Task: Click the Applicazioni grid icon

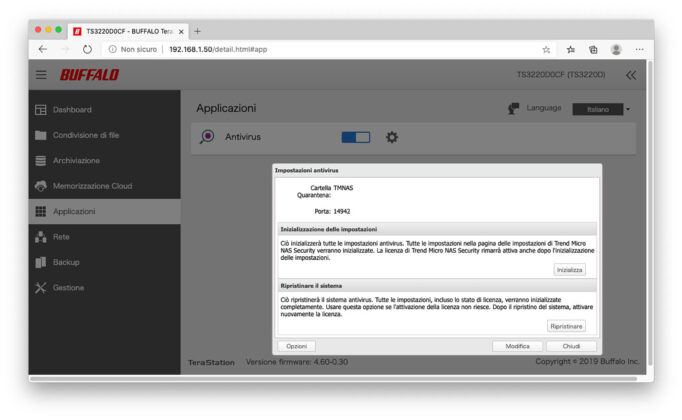Action: point(40,211)
